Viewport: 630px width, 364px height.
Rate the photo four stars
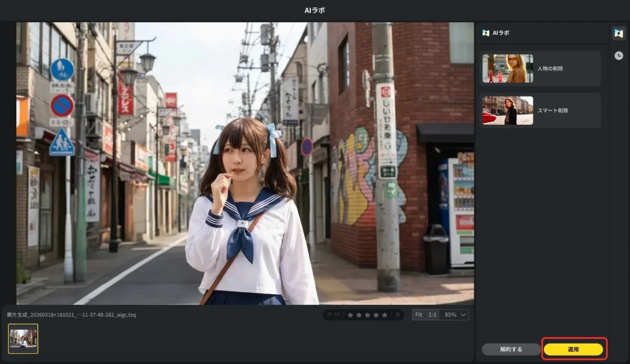point(376,315)
